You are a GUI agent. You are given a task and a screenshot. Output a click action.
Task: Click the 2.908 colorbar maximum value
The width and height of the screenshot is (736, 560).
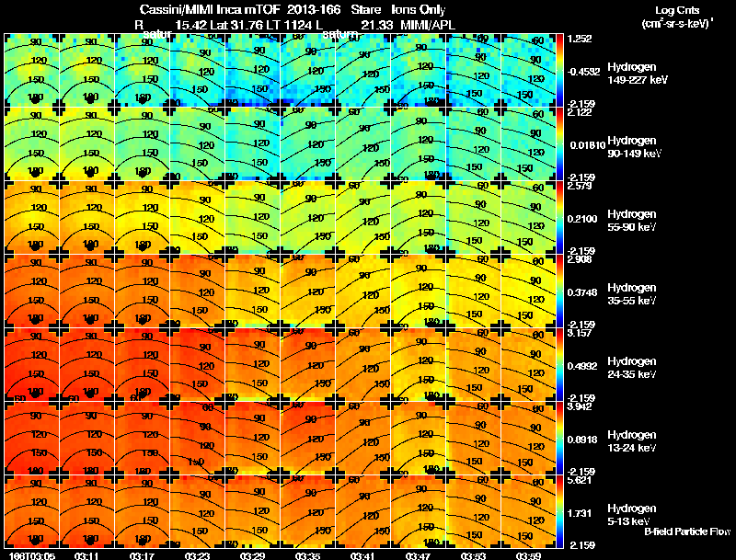coord(580,260)
